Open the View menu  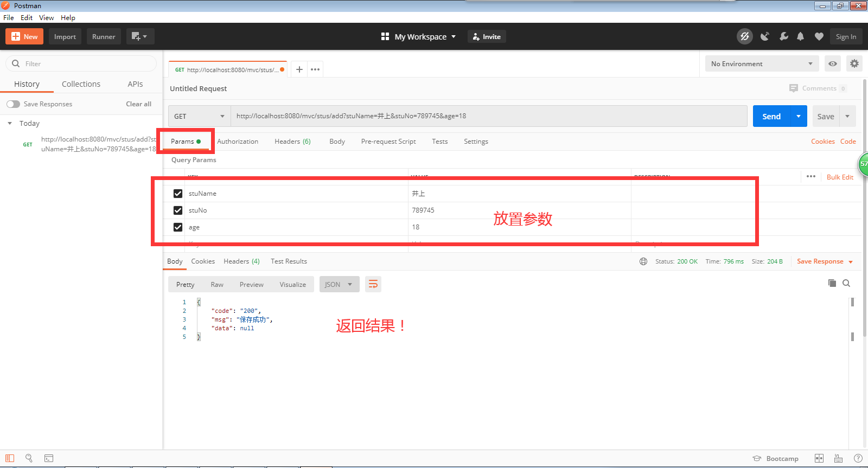(46, 17)
